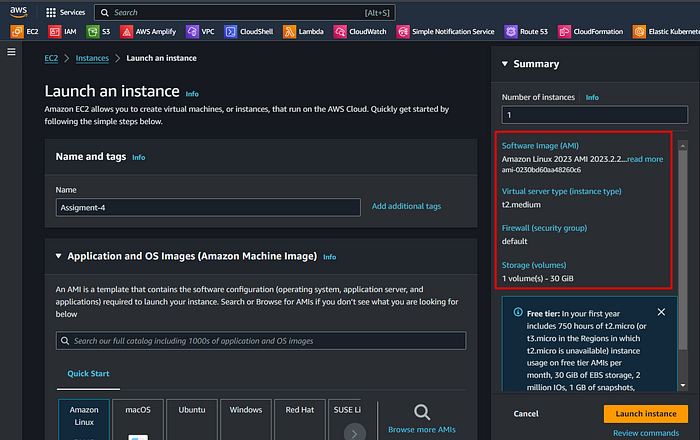Open the Lambda service shortcut

(303, 32)
